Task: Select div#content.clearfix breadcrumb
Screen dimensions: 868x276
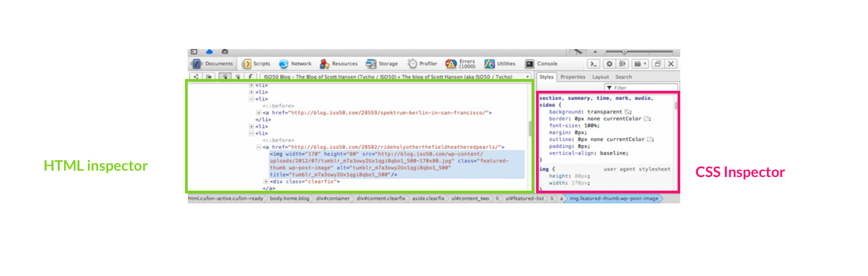Action: [x=381, y=198]
